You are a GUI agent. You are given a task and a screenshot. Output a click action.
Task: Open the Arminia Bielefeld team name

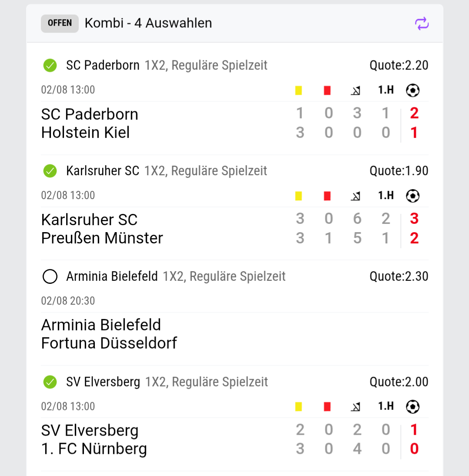pyautogui.click(x=101, y=325)
